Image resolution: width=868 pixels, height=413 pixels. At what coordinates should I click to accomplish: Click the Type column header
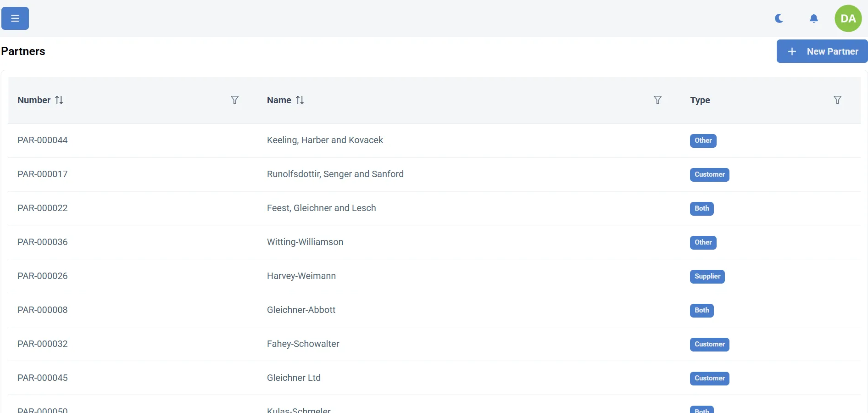point(700,100)
